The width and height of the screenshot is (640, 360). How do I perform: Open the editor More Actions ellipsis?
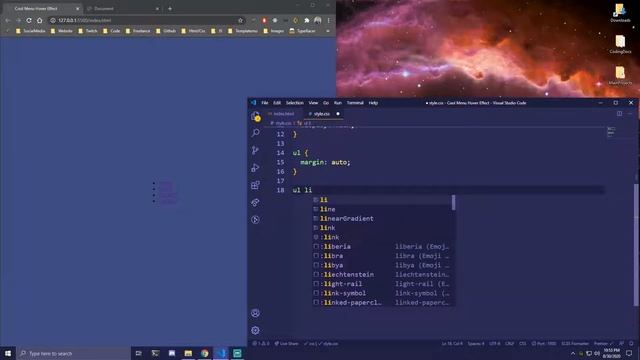(x=630, y=113)
